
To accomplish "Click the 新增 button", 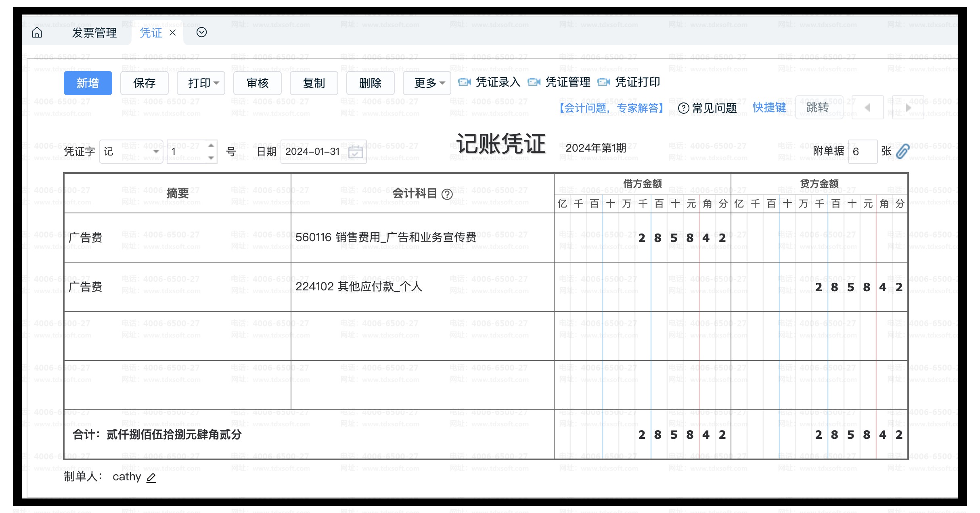I will click(x=88, y=83).
